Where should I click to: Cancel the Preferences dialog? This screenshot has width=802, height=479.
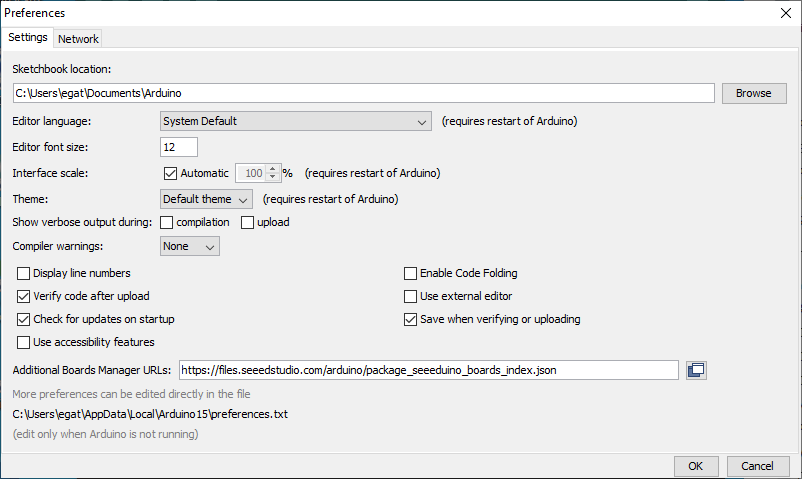(758, 466)
